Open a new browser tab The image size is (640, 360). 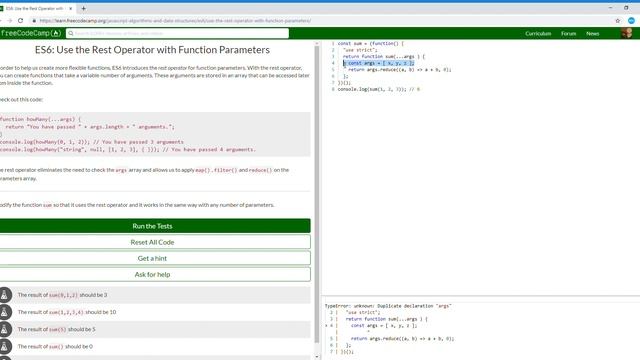[x=83, y=8]
